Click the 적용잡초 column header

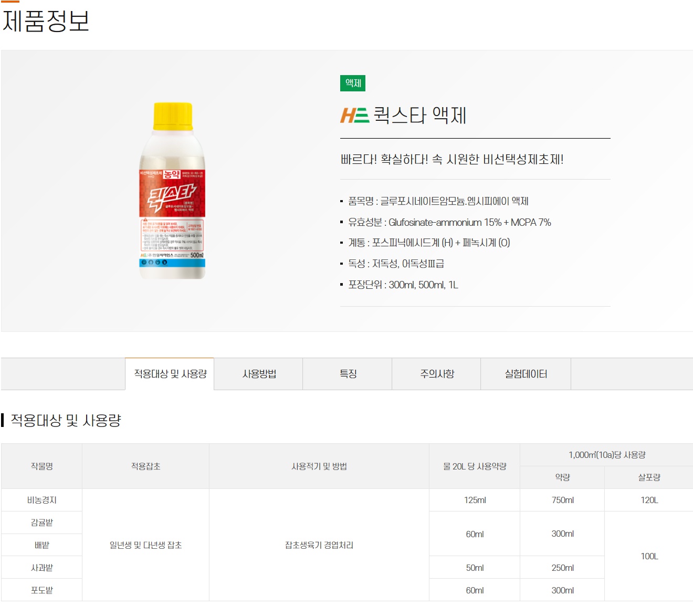point(145,466)
